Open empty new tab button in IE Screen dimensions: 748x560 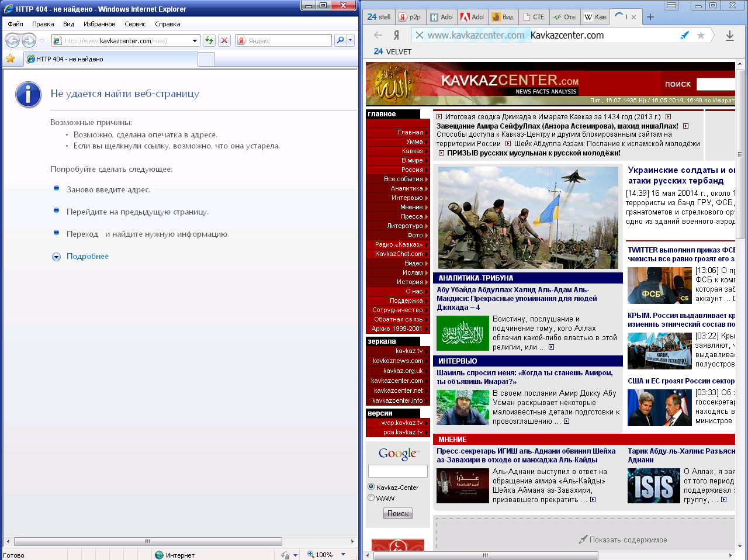[x=206, y=59]
